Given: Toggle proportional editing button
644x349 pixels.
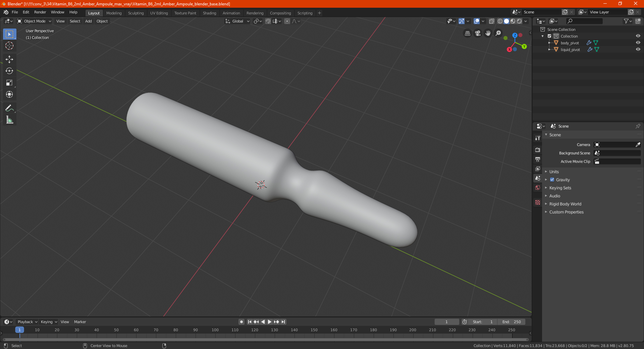Looking at the screenshot, I should (x=287, y=21).
